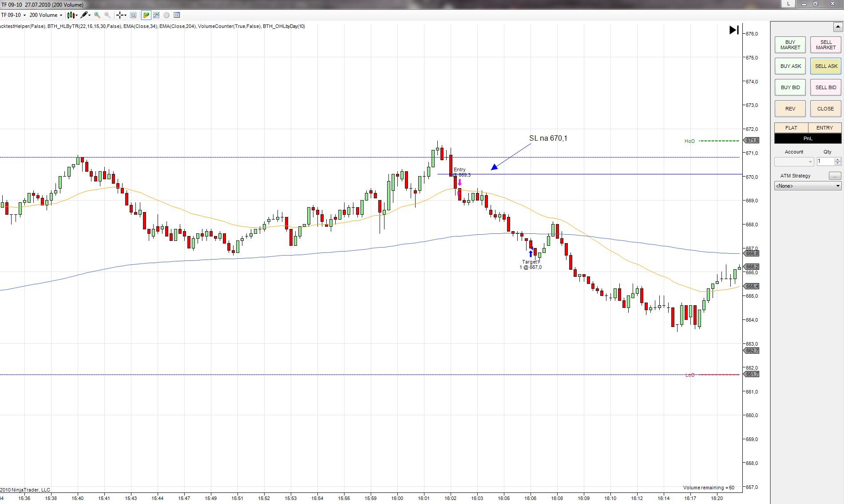The image size is (844, 504).
Task: Click the ATM Strategy label
Action: pyautogui.click(x=795, y=176)
